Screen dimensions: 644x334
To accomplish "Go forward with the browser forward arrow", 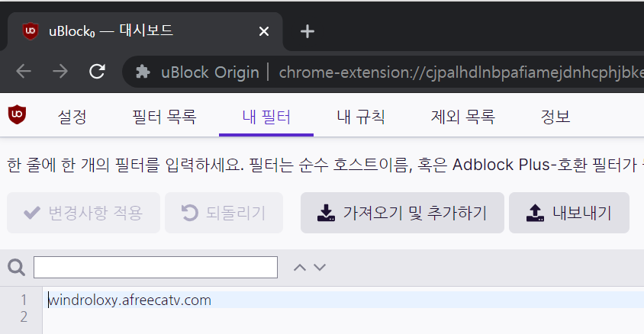I will click(60, 72).
